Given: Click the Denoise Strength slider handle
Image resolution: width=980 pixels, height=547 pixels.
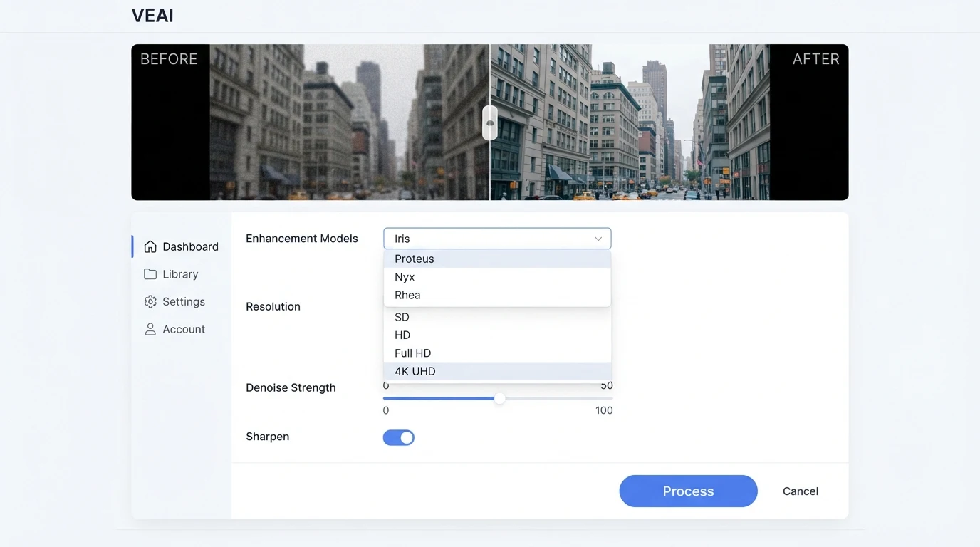Looking at the screenshot, I should pos(500,399).
